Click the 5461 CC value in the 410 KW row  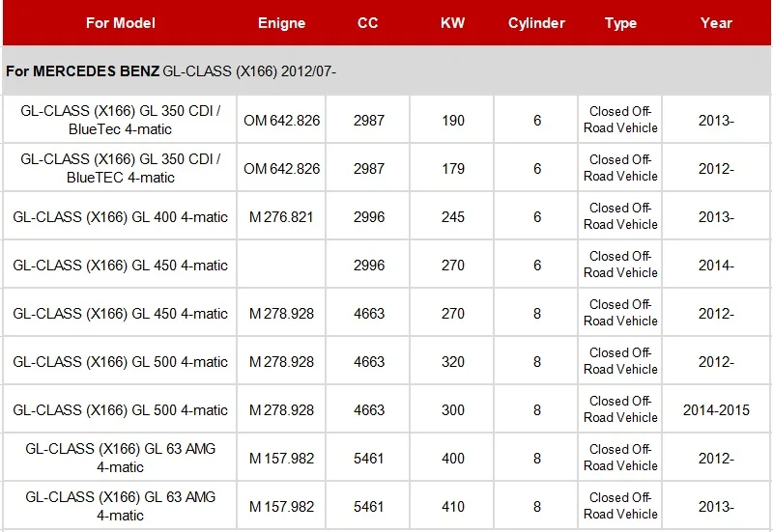coord(369,506)
